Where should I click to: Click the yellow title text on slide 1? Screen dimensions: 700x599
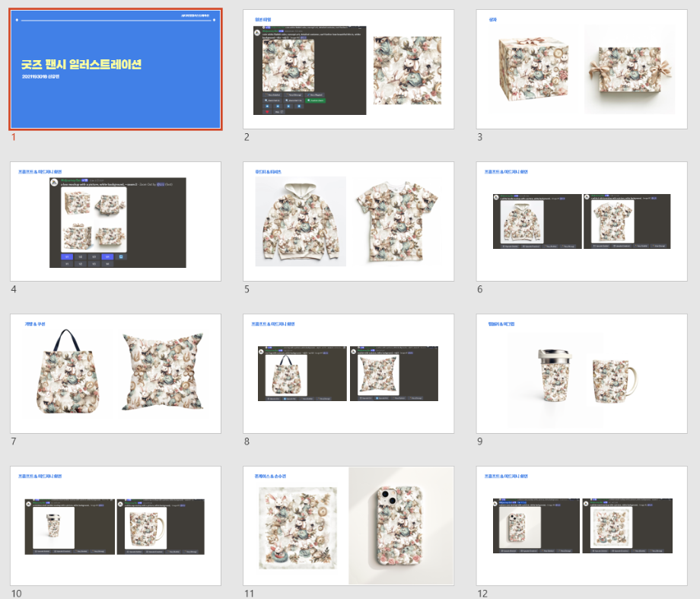pyautogui.click(x=81, y=65)
